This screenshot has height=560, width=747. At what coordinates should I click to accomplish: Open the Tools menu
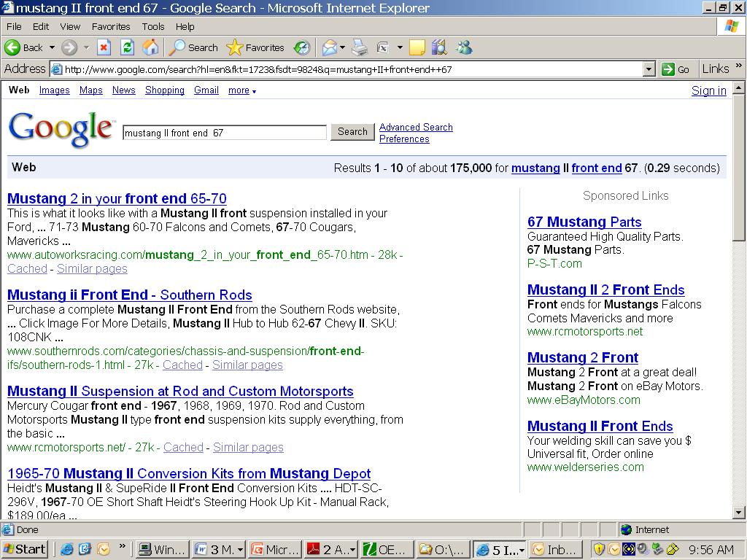[x=153, y=26]
